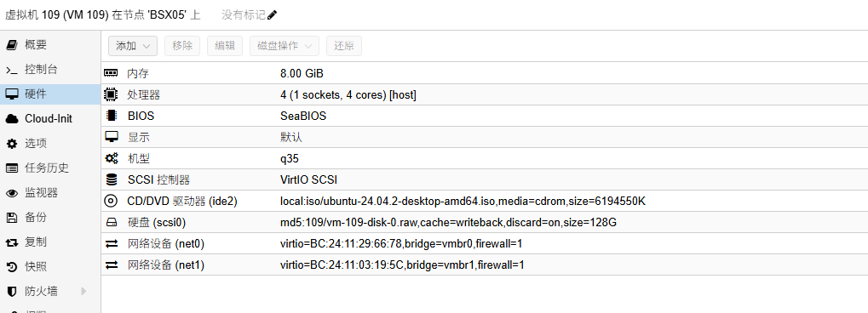Click the 监视器 eye icon

(x=12, y=193)
